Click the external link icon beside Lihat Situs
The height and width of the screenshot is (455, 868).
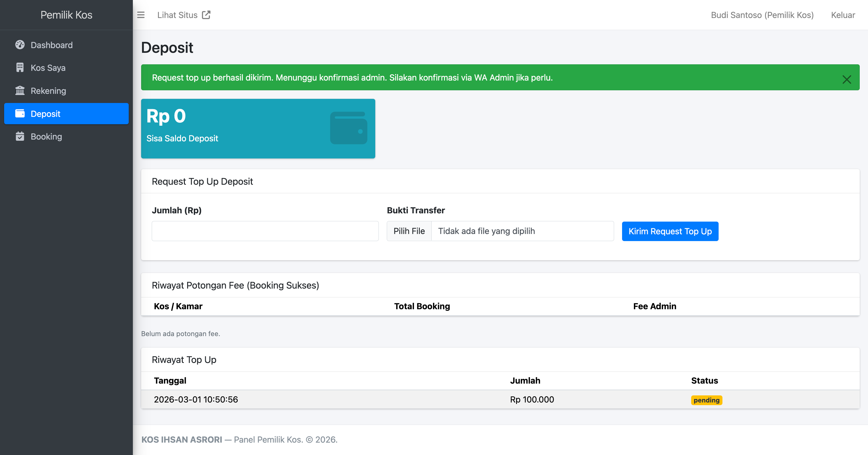pos(206,15)
